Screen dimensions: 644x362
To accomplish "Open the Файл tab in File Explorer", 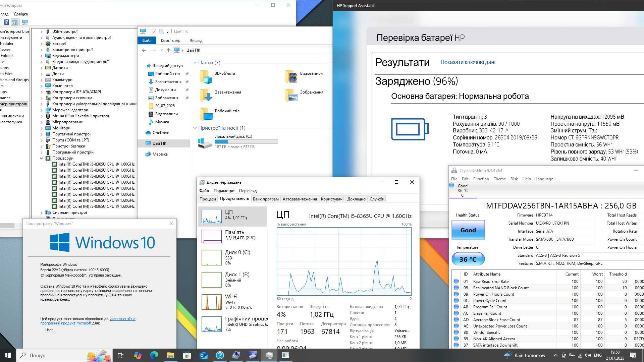I will point(147,41).
